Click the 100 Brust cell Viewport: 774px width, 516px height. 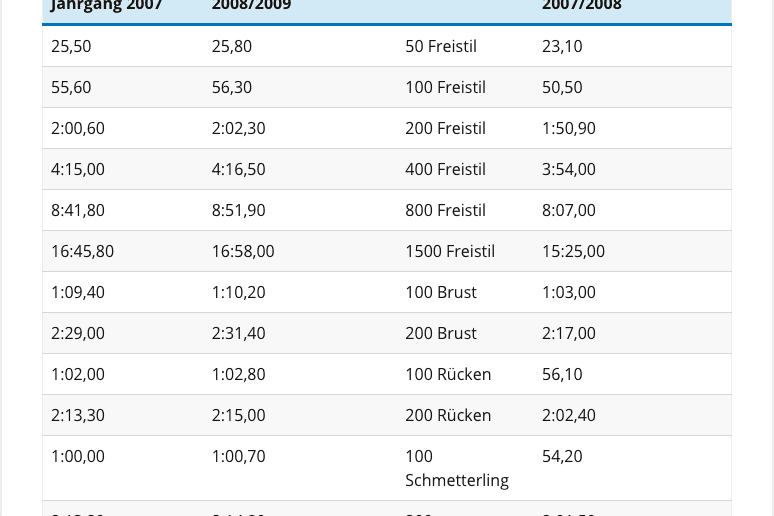coord(441,292)
